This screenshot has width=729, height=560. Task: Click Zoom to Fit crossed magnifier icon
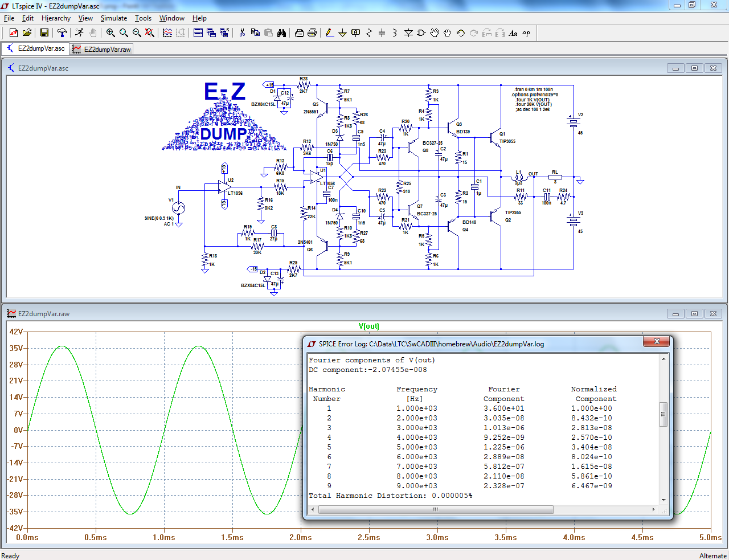point(150,33)
